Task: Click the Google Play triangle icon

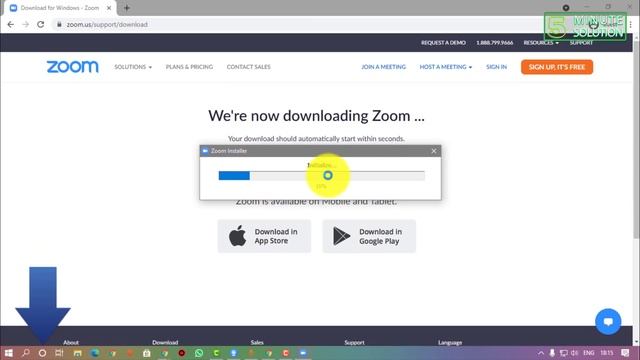Action: click(342, 236)
